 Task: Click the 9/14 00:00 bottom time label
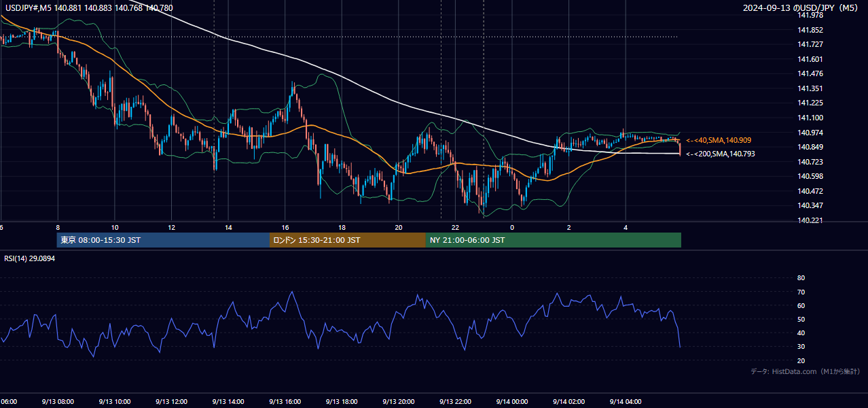(512, 401)
